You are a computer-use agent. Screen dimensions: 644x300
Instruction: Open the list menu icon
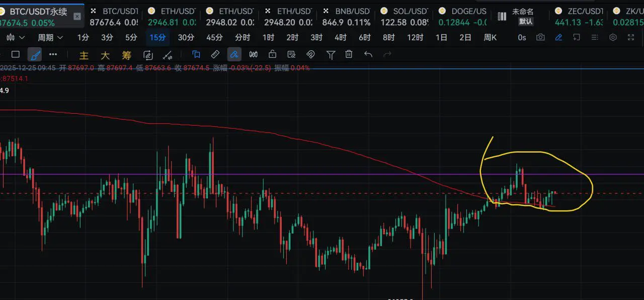tap(595, 38)
